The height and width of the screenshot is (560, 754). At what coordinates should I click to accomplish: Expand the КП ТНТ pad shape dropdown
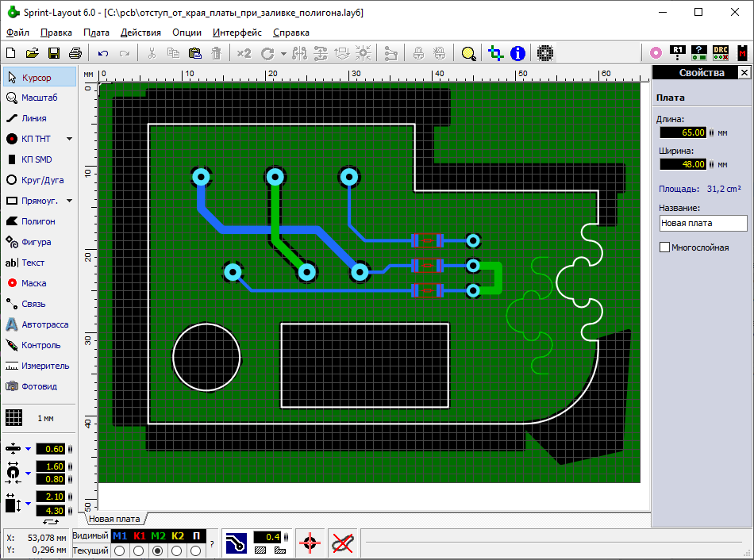[69, 139]
